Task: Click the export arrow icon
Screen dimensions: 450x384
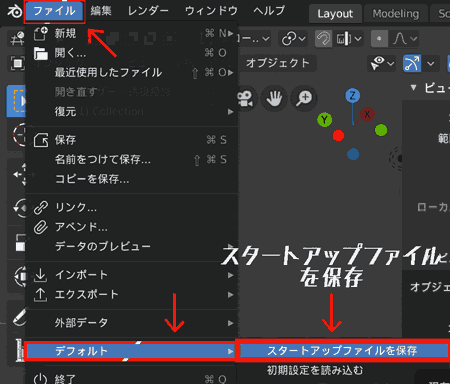Action: tap(40, 295)
